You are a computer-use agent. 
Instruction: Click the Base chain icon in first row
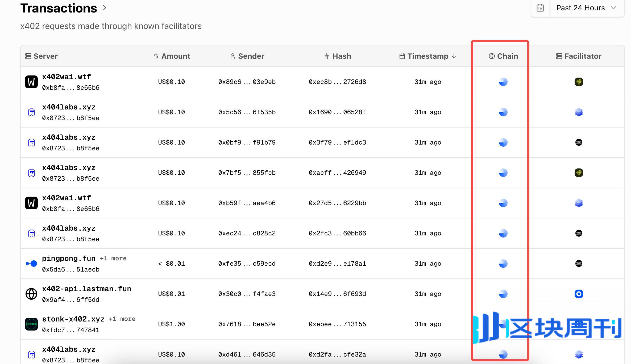503,82
